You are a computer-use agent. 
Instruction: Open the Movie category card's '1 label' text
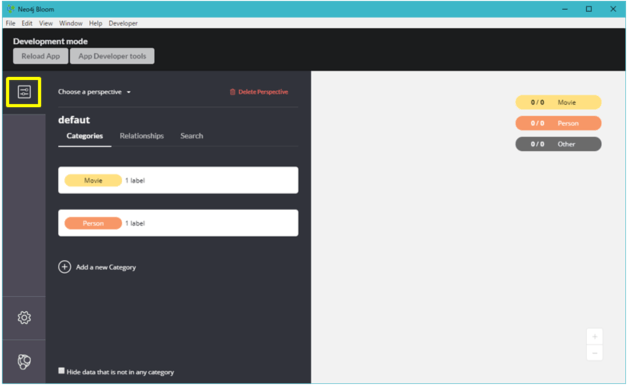pyautogui.click(x=135, y=181)
